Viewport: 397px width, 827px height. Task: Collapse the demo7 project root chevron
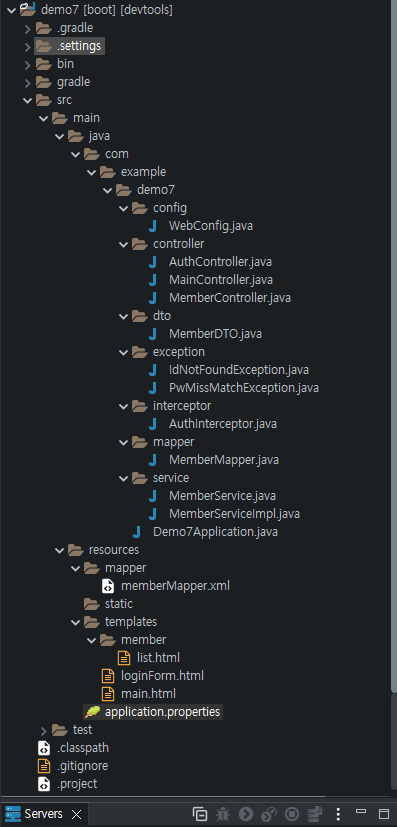pos(12,9)
